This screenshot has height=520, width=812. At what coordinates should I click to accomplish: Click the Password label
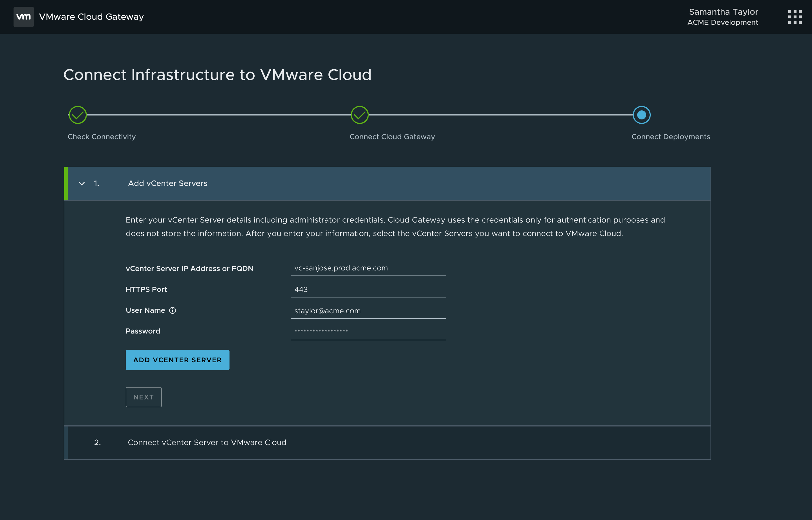tap(143, 331)
